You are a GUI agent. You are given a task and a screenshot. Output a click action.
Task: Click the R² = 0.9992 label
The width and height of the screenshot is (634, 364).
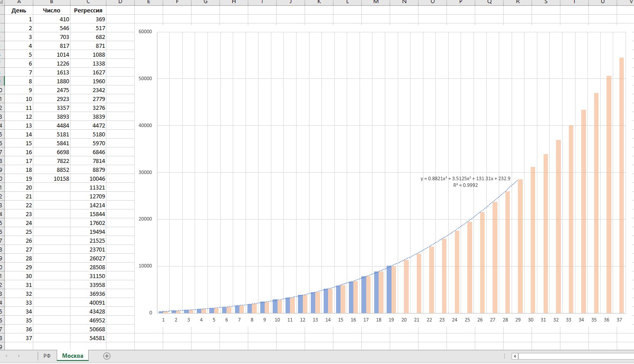466,186
